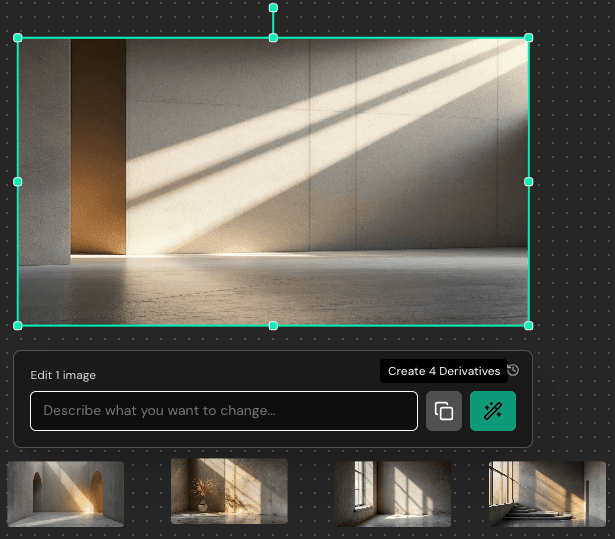This screenshot has height=539, width=615.
Task: Click the 'Create 4 Derivatives' tooltip
Action: [x=443, y=371]
